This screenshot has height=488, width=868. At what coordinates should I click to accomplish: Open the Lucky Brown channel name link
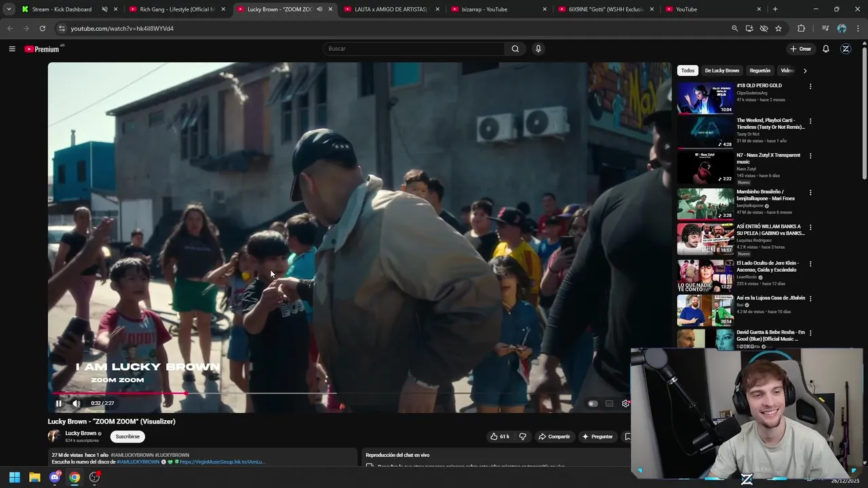(x=81, y=433)
